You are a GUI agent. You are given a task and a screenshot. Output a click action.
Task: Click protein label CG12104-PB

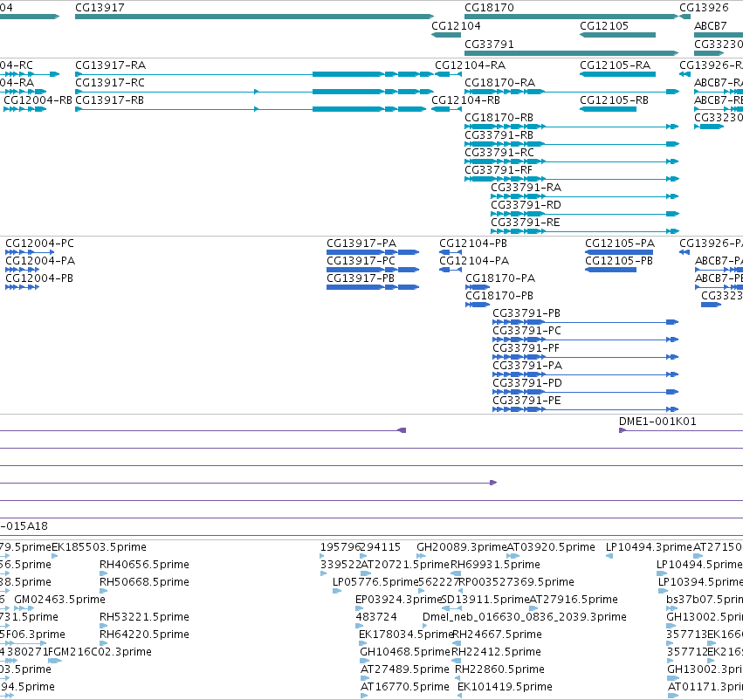(473, 244)
